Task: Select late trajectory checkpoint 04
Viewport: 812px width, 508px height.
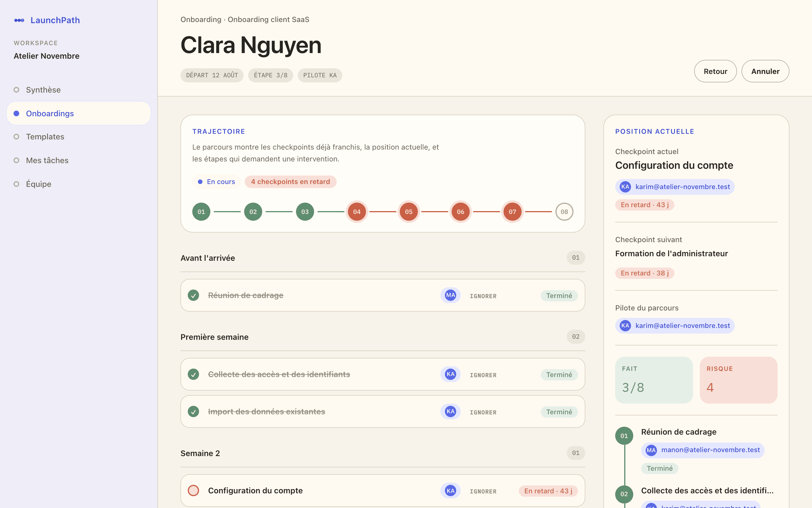Action: 357,212
